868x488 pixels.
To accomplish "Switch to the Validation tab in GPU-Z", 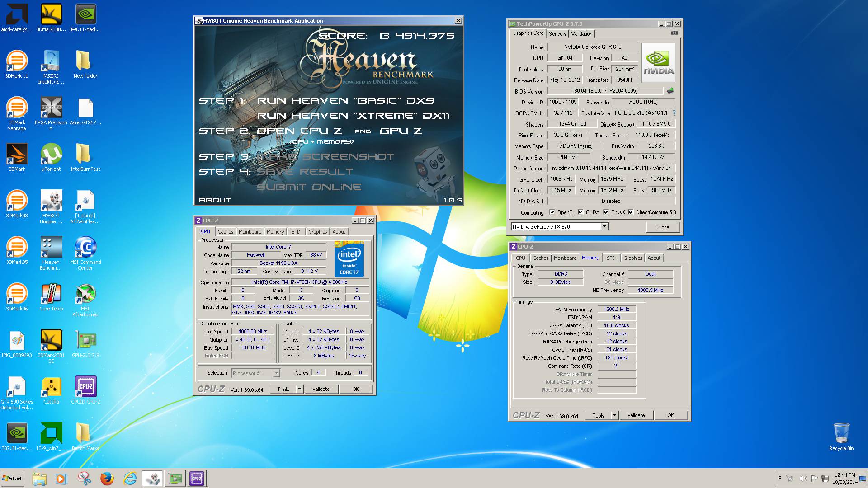I will 581,34.
